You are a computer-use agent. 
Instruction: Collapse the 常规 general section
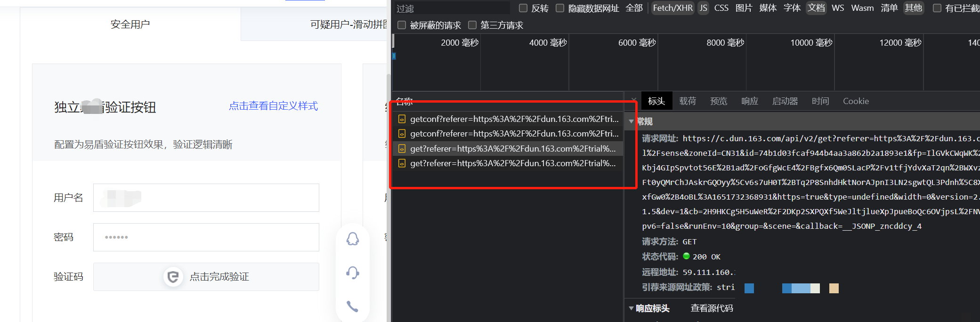pos(631,121)
